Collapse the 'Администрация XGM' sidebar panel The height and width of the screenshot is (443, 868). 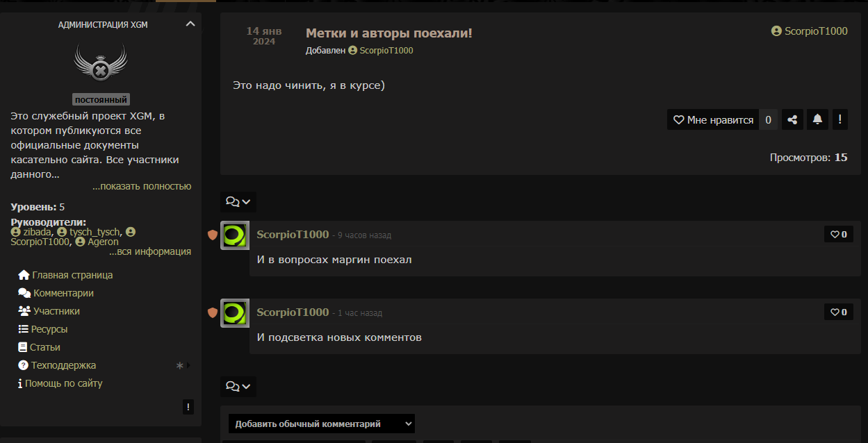click(190, 24)
